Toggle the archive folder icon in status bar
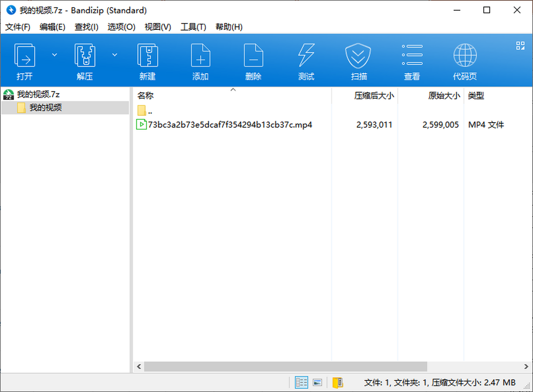This screenshot has height=392, width=533. point(338,382)
